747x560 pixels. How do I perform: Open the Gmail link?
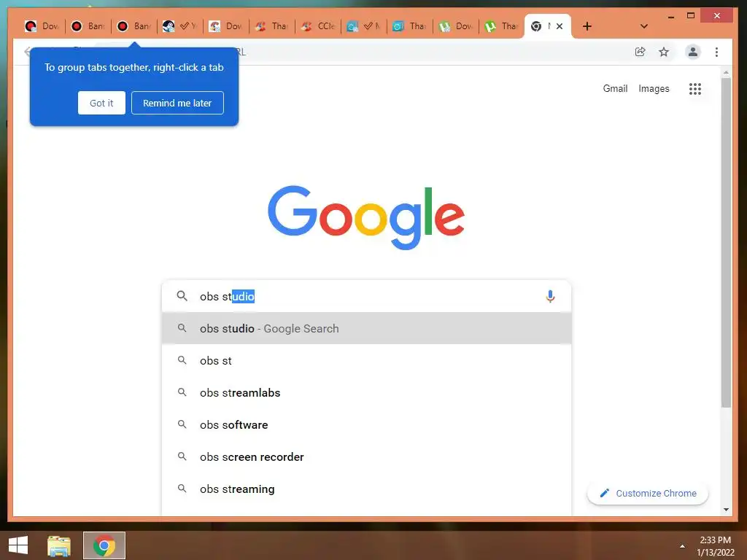tap(615, 88)
